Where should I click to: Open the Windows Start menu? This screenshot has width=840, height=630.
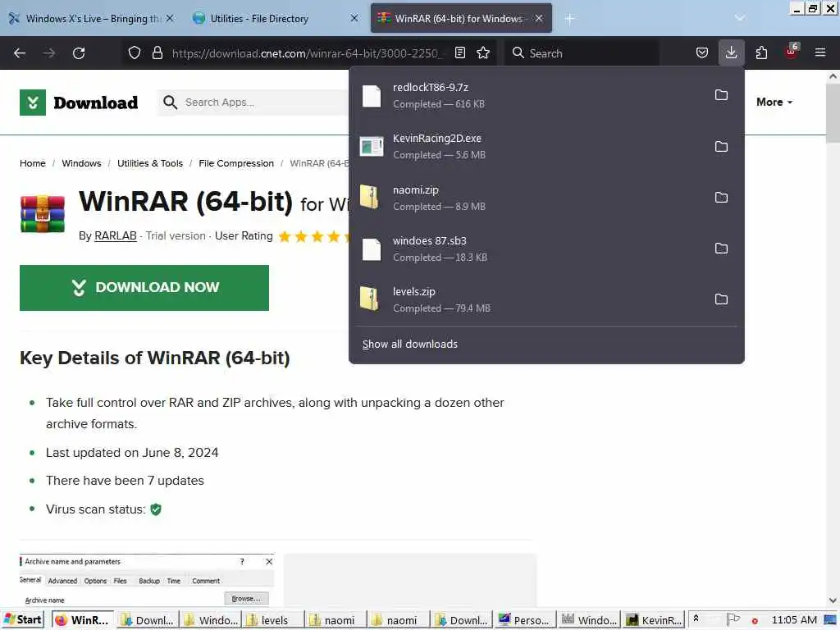(x=22, y=620)
